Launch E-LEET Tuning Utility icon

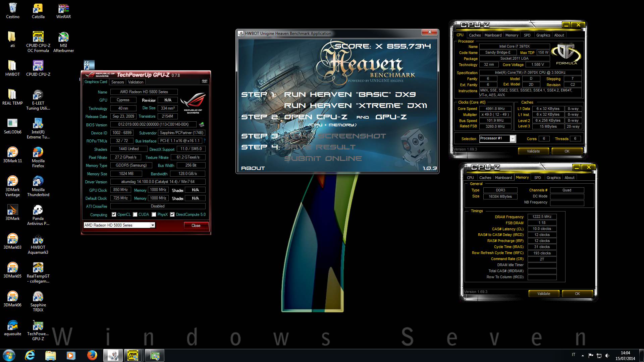[38, 100]
